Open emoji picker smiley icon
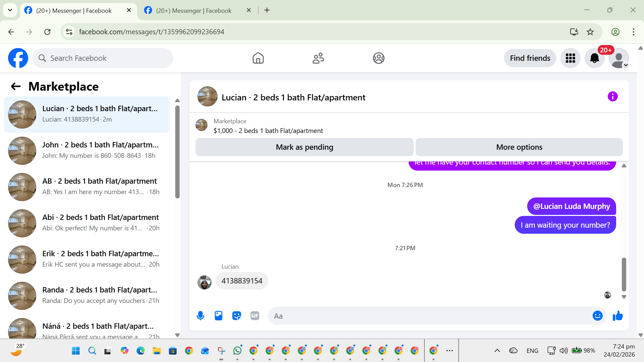The width and height of the screenshot is (644, 362). pyautogui.click(x=597, y=316)
